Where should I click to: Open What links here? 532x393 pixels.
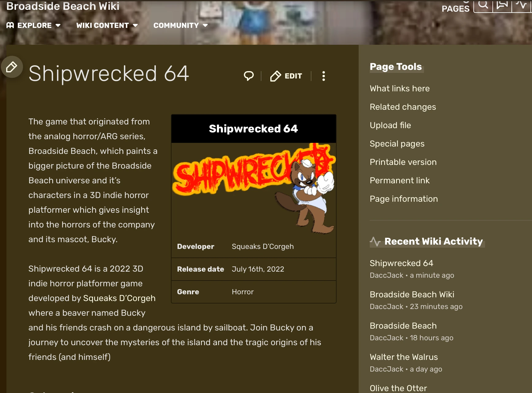tap(399, 89)
